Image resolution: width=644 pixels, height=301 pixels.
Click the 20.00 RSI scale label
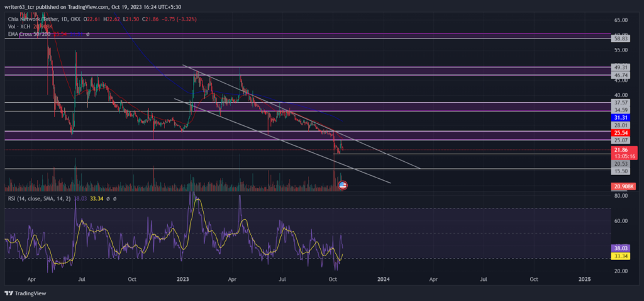coord(621,271)
